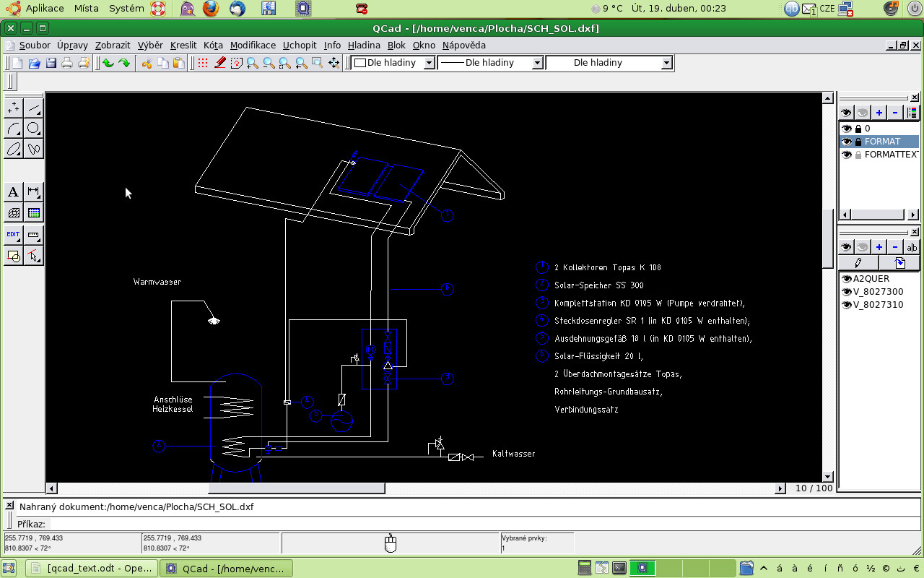924x578 pixels.
Task: Redo with the green forward arrow
Action: pos(124,63)
